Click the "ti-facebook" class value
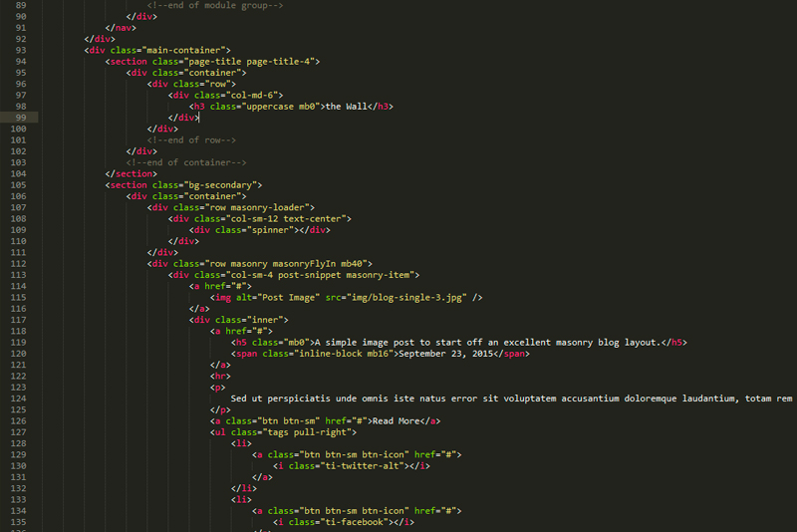Viewport: 797px width, 532px height. 354,521
